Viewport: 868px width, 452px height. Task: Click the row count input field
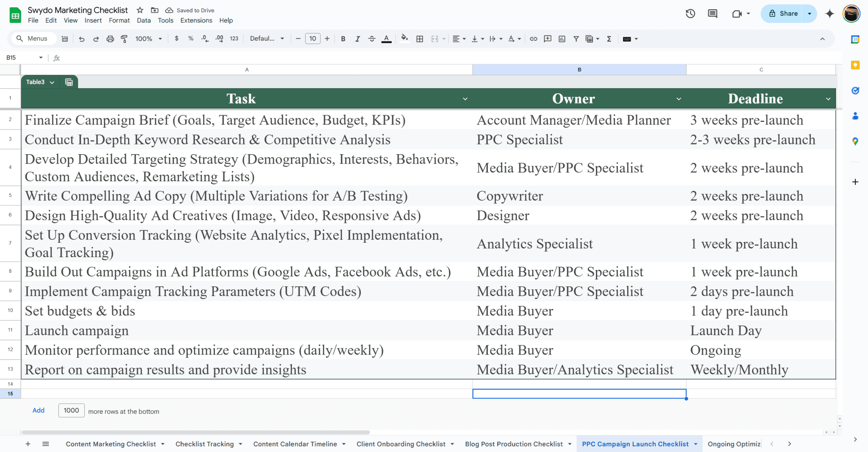coord(71,410)
